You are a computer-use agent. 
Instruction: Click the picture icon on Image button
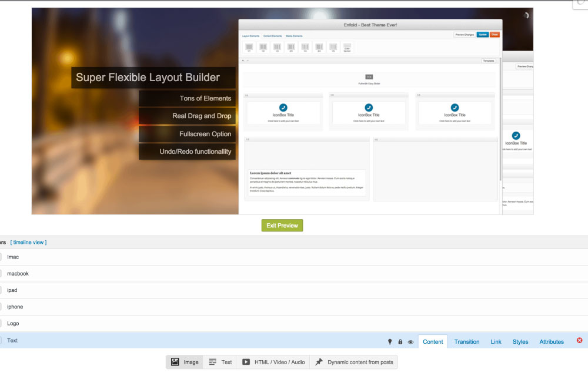click(x=175, y=362)
